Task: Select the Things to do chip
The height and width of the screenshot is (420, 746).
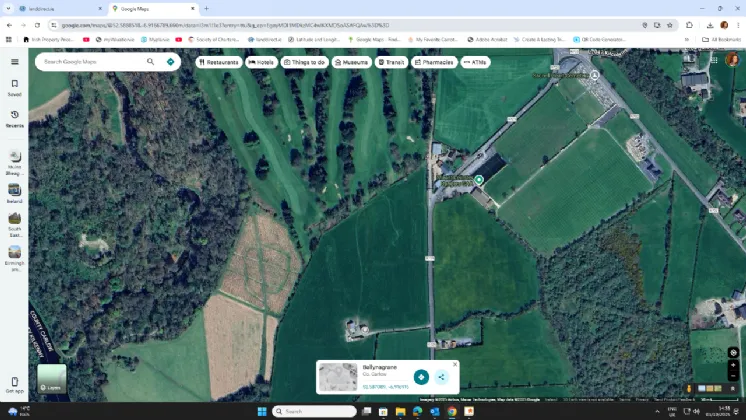Action: click(x=304, y=62)
